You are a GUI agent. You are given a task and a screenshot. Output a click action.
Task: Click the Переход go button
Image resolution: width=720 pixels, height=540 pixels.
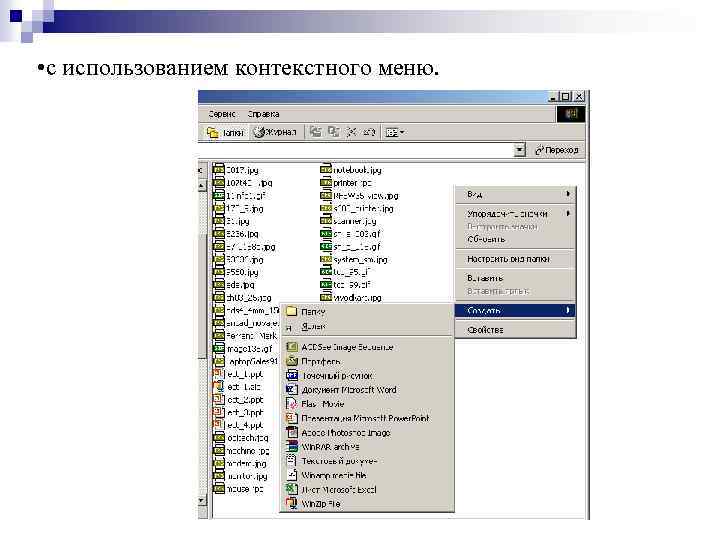(x=557, y=150)
